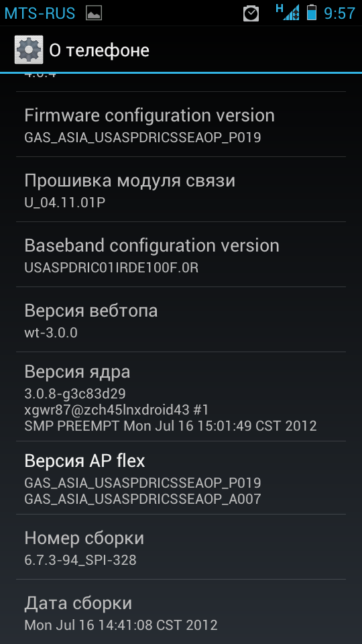362x644 pixels.
Task: Tap the baseband value U_04.11.01P
Action: point(65,203)
